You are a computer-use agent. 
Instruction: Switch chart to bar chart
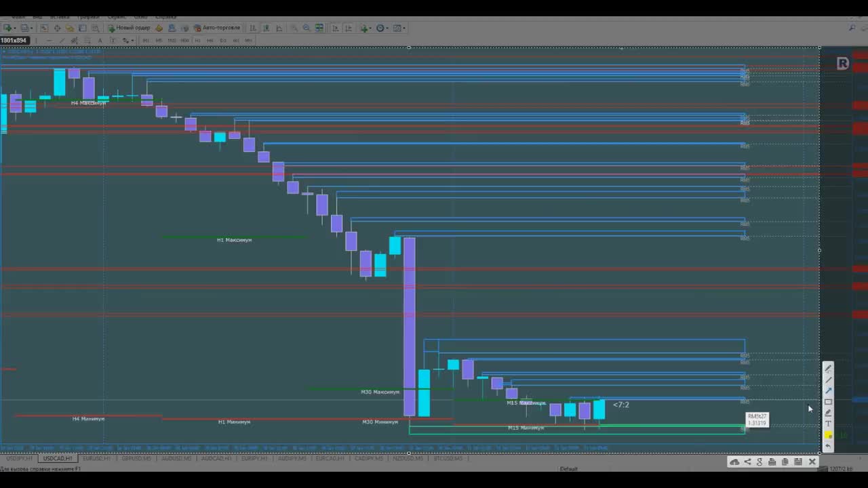click(x=252, y=28)
